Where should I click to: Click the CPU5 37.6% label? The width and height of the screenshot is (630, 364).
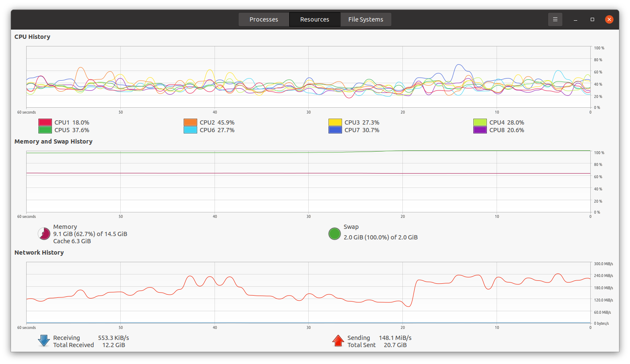pyautogui.click(x=72, y=130)
